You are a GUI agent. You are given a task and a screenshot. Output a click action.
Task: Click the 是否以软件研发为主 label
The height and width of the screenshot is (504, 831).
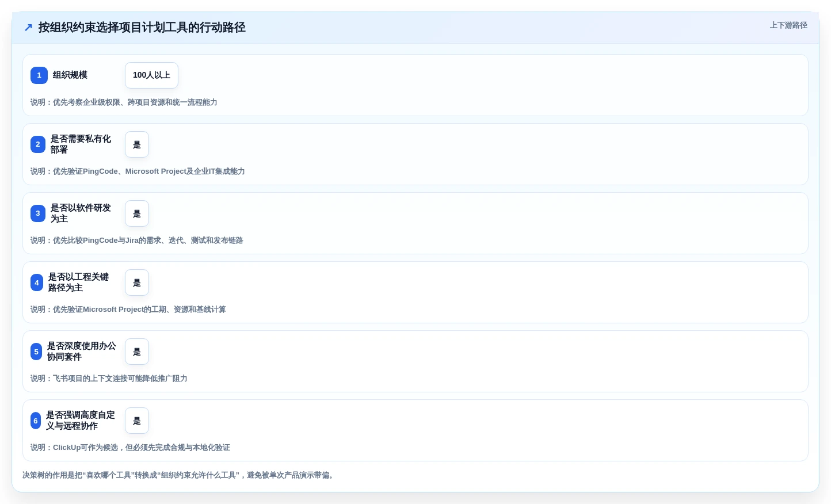[81, 213]
